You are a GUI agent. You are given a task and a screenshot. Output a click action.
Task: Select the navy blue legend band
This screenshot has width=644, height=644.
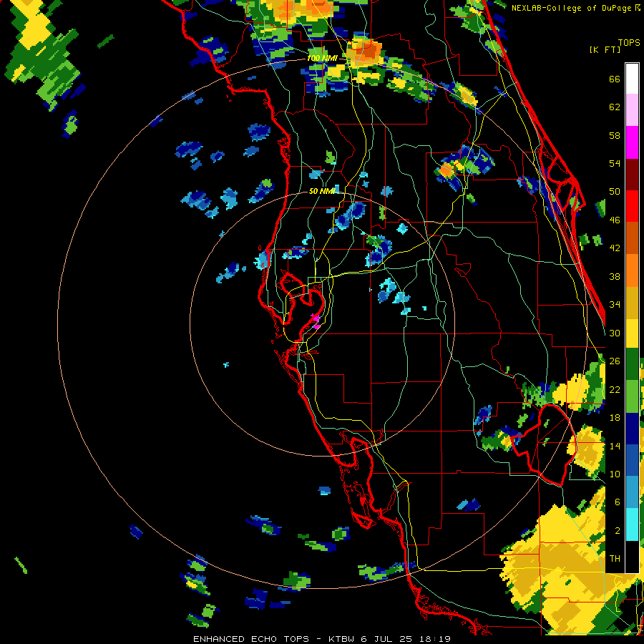tap(632, 429)
